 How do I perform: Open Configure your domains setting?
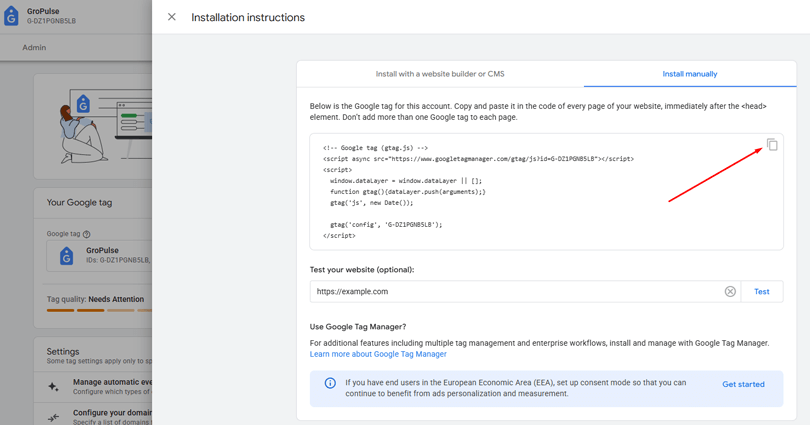click(112, 417)
